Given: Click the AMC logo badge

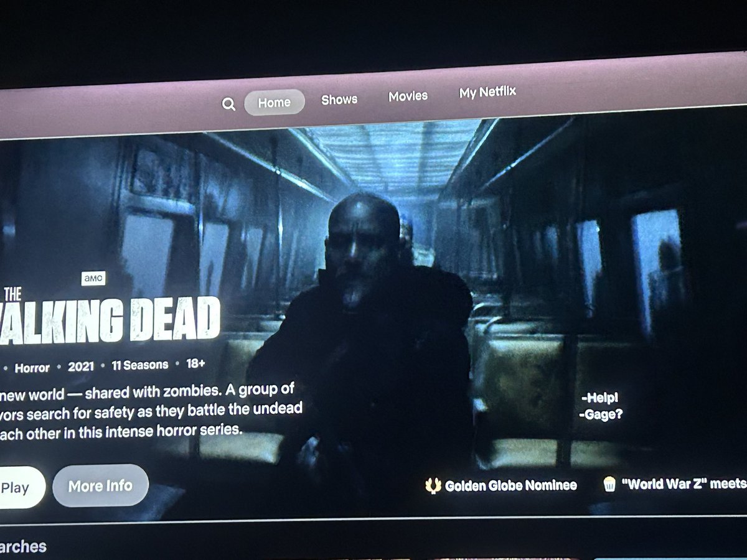Looking at the screenshot, I should tap(93, 279).
